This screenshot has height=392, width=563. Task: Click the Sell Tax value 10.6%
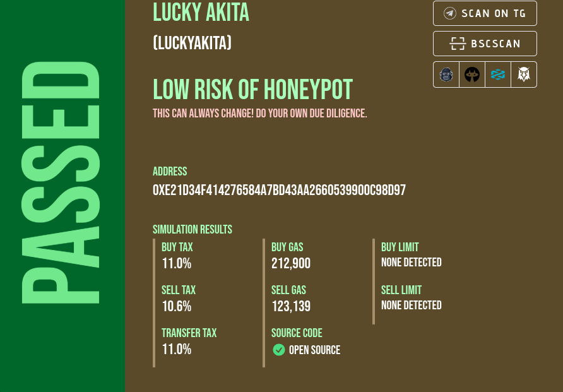tap(176, 306)
